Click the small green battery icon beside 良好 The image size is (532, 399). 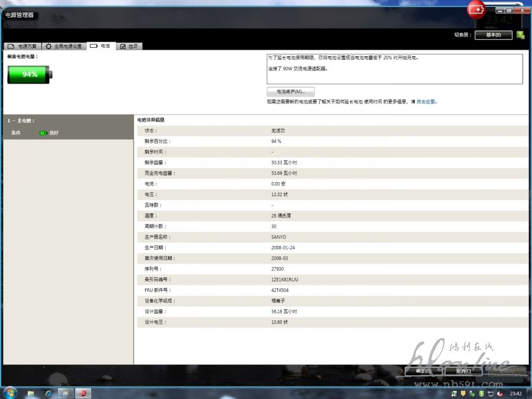click(43, 133)
